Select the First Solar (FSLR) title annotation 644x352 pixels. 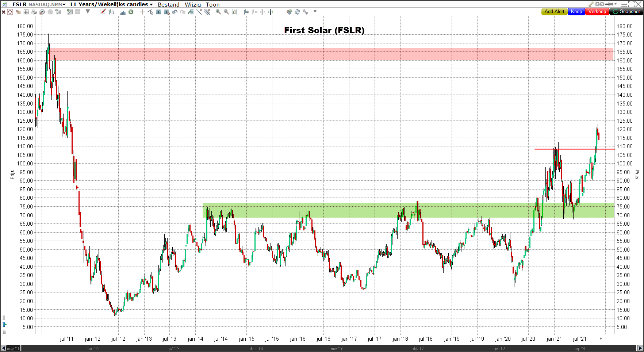324,30
